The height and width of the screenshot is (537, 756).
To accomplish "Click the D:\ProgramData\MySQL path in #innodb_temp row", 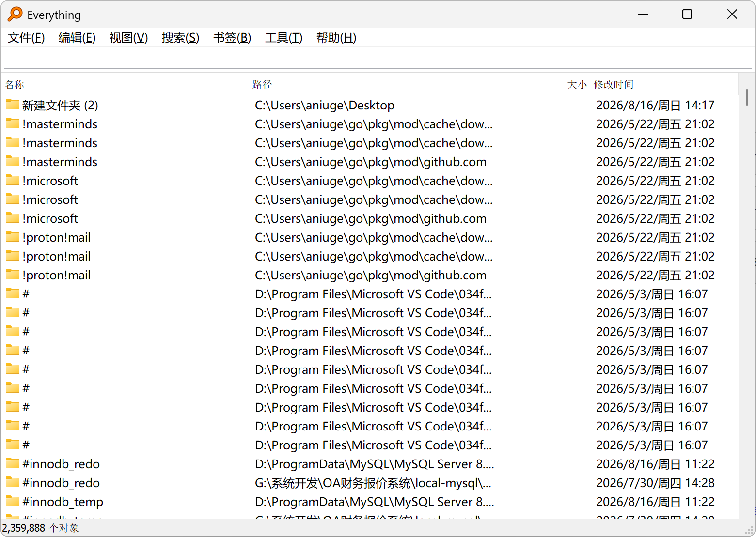I will (x=375, y=502).
